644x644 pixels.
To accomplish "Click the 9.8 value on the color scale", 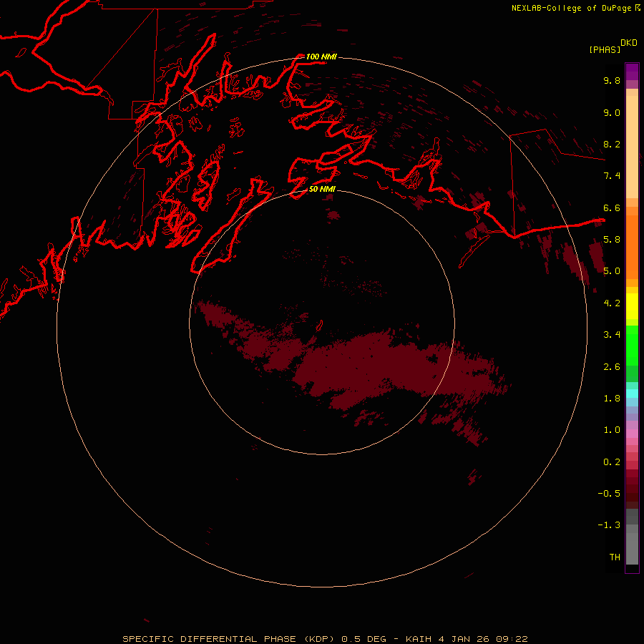I will (612, 80).
